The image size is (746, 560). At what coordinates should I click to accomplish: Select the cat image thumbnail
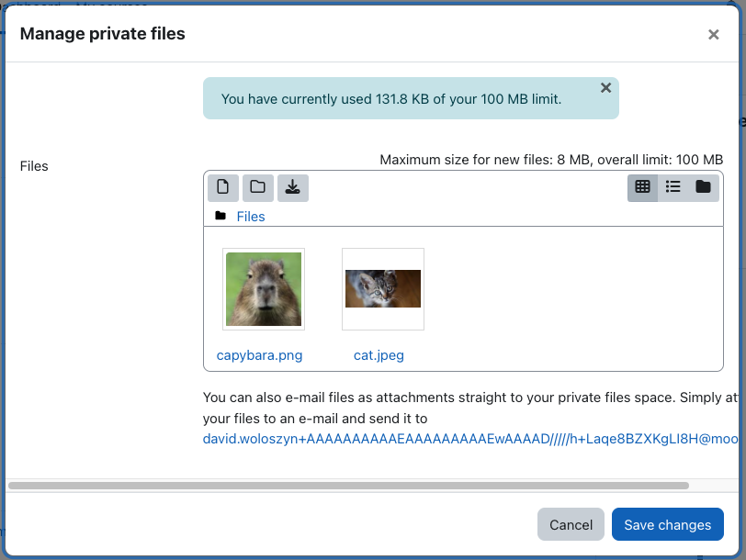click(x=383, y=289)
